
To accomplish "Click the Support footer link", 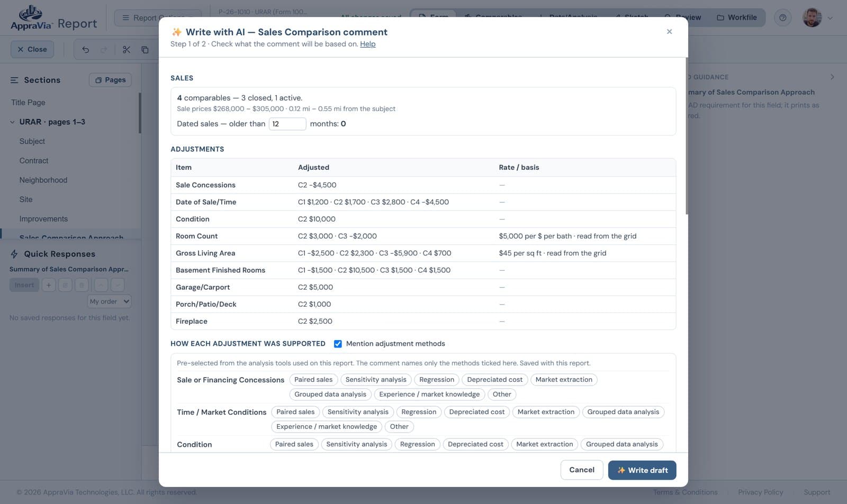I will tap(817, 492).
